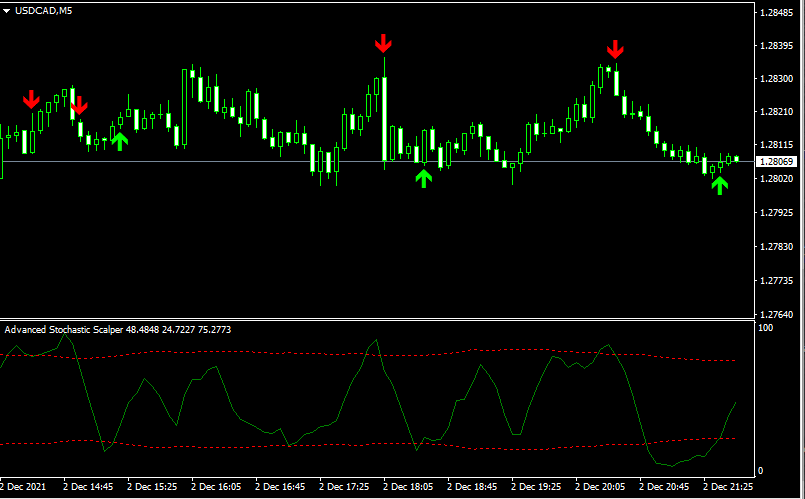The image size is (805, 499).
Task: Click the USDCAD,M5 symbol title
Action: click(43, 11)
